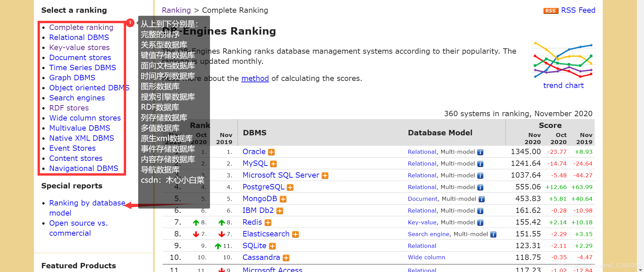Open the PostgreSQL DBMS page
The height and width of the screenshot is (272, 644).
pyautogui.click(x=263, y=187)
